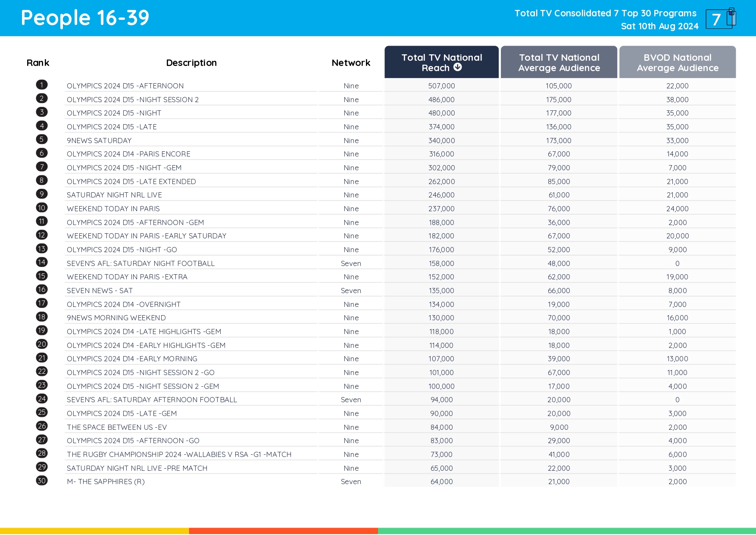Screen dimensions: 756x535
Task: Expand the Network column header options
Action: point(350,63)
